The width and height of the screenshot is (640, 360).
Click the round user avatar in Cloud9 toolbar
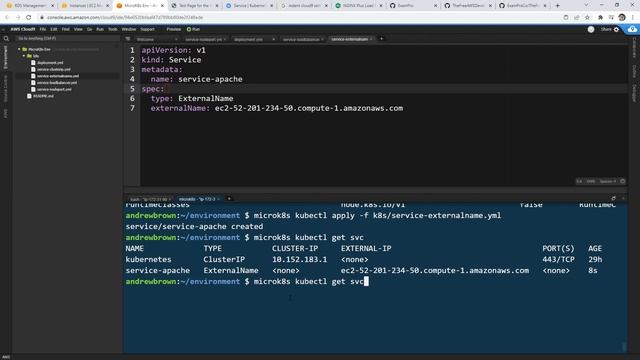click(x=591, y=29)
